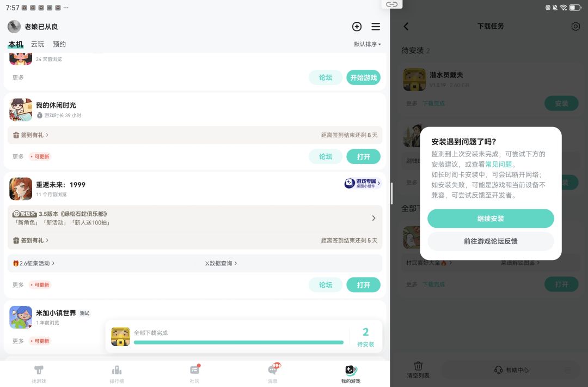Tap 可更新 tag in 我的休闲时光 card

[x=40, y=156]
